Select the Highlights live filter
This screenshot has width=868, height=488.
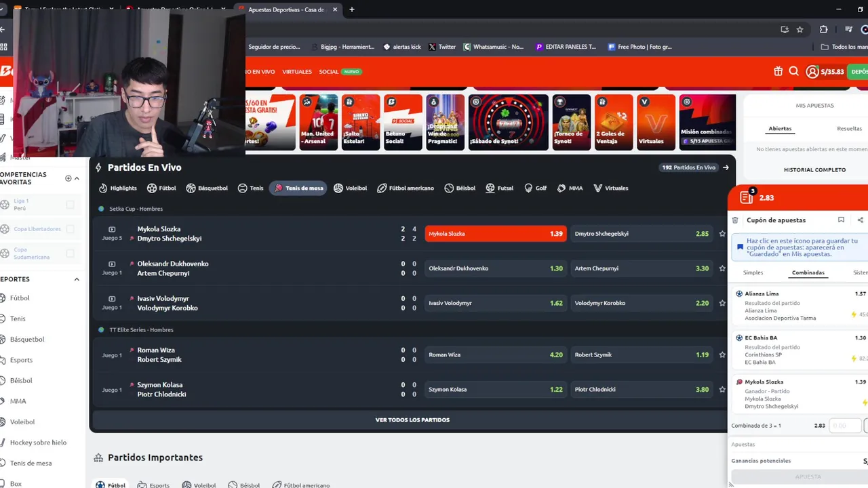click(x=117, y=188)
